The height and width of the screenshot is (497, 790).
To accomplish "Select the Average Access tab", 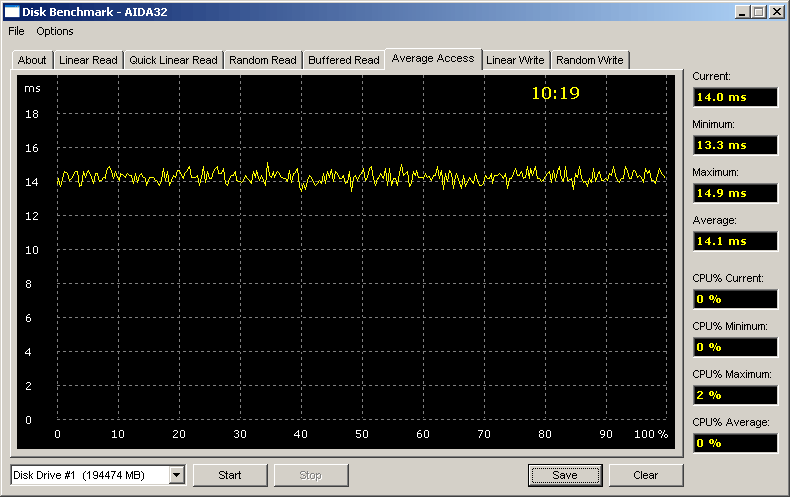I will tap(433, 58).
